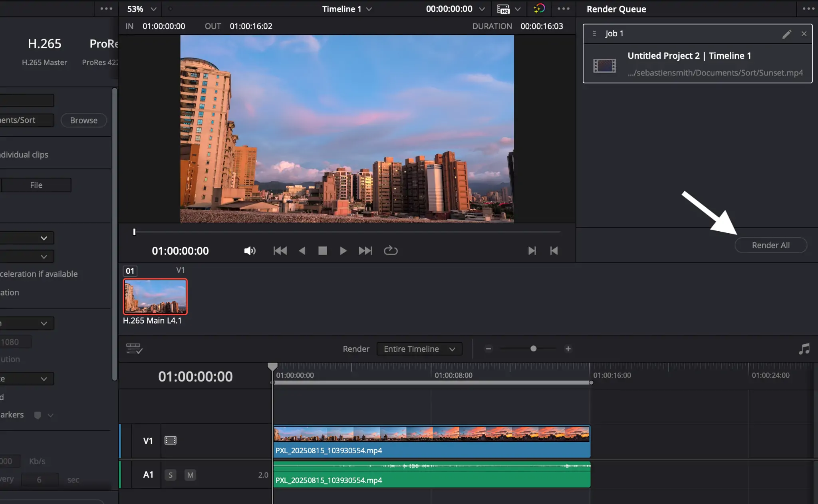Mute the A1 audio track
This screenshot has width=818, height=504.
[191, 475]
